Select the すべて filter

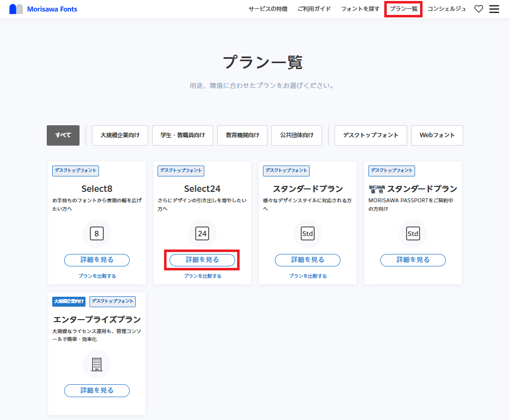point(63,135)
